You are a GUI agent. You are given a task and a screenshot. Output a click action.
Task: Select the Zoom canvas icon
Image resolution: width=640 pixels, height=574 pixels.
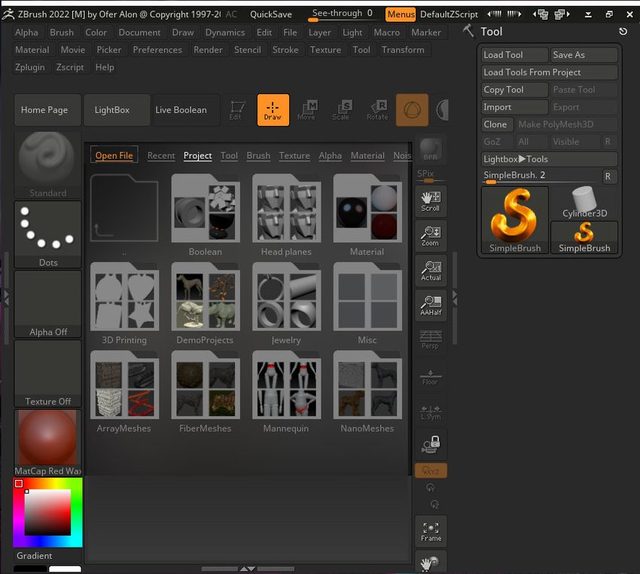pos(430,236)
